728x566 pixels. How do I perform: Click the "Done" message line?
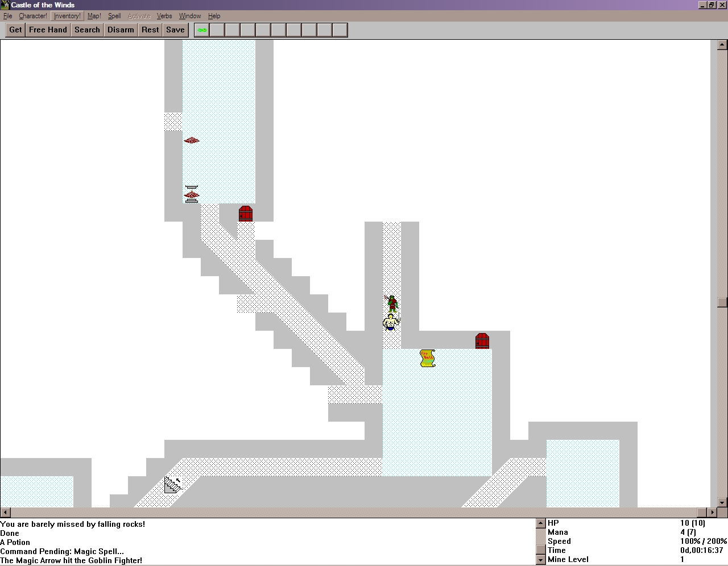10,533
